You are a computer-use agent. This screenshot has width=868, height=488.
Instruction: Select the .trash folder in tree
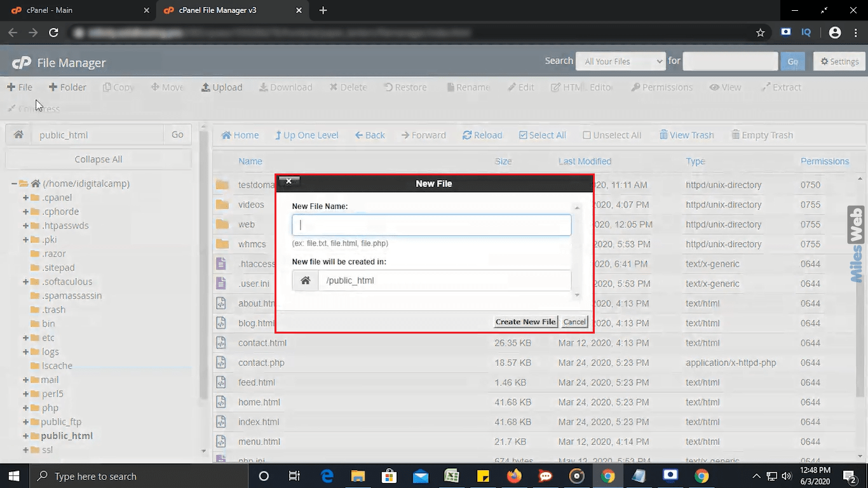(53, 309)
